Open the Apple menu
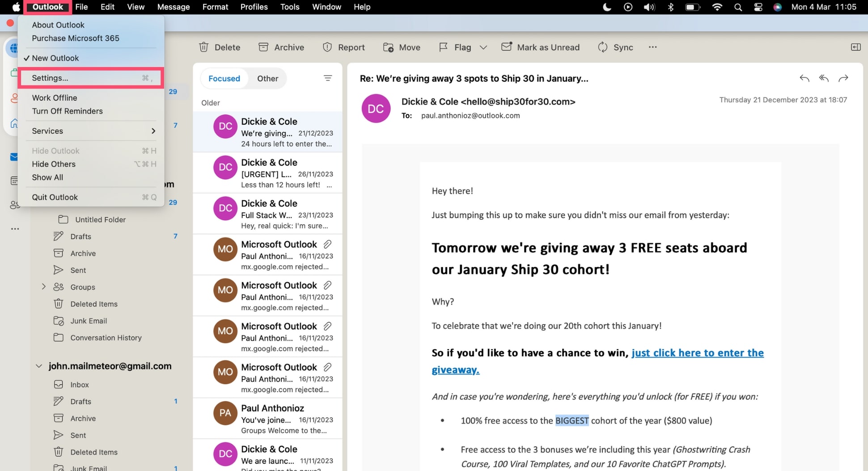This screenshot has width=868, height=471. [x=16, y=7]
